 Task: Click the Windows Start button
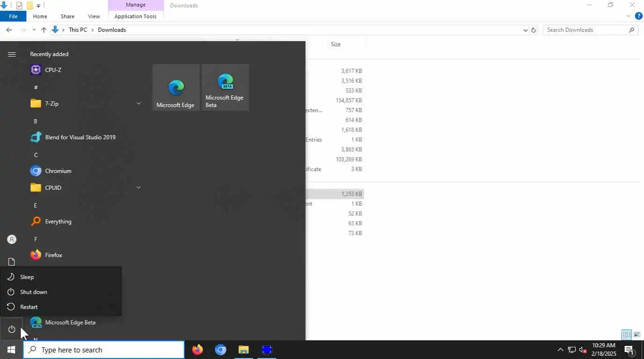click(11, 350)
